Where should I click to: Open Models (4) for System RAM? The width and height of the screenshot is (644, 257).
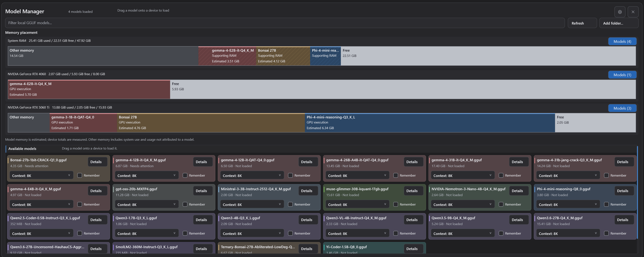(622, 41)
